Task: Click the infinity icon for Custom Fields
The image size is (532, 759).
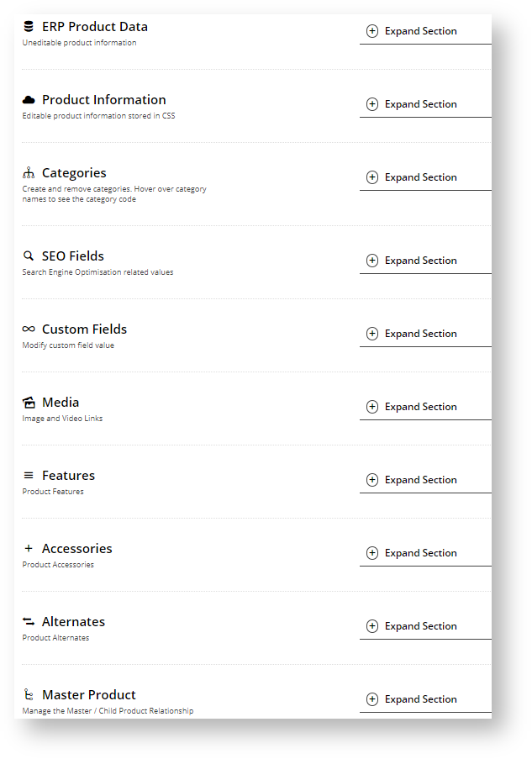Action: click(x=29, y=329)
